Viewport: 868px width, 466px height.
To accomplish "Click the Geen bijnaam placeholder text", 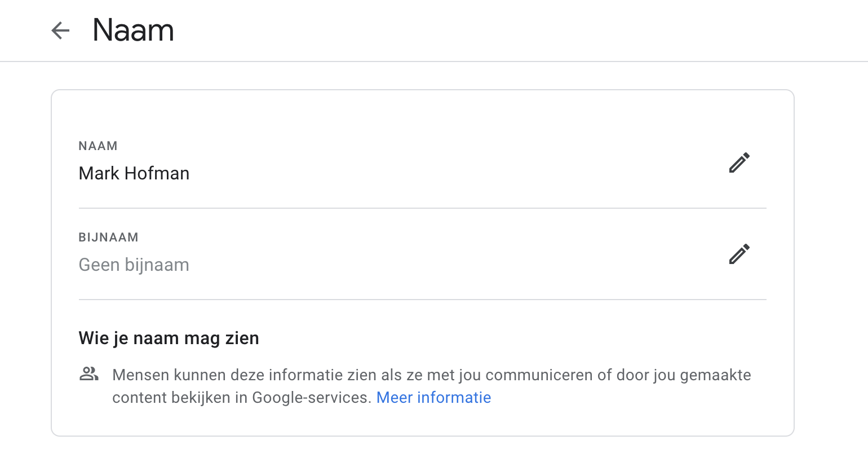I will [134, 265].
